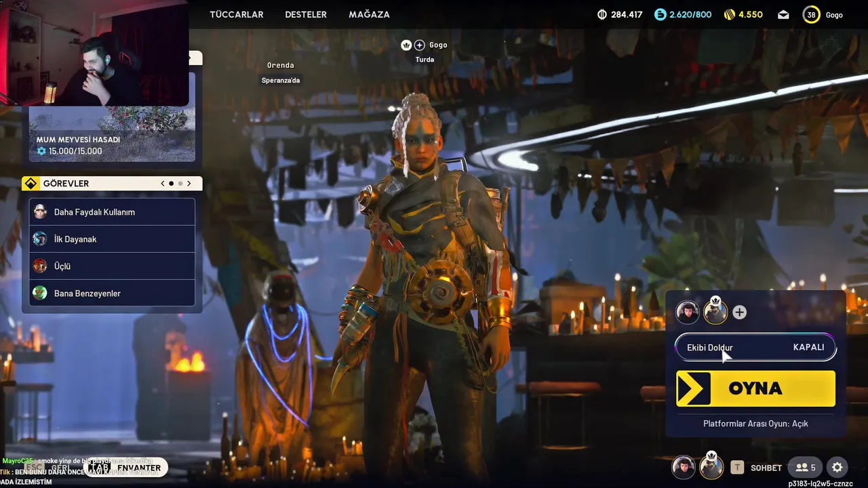This screenshot has height=488, width=868.
Task: Open the İlk Dayanak quest
Action: [112, 239]
